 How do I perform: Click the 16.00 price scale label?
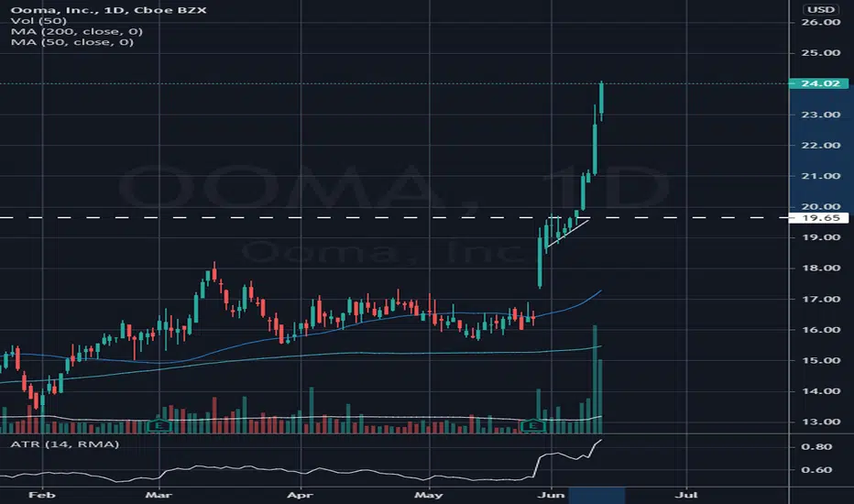[820, 330]
